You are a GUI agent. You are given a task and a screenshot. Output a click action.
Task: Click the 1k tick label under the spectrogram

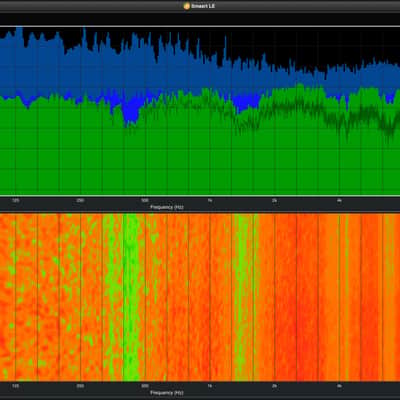coord(210,386)
